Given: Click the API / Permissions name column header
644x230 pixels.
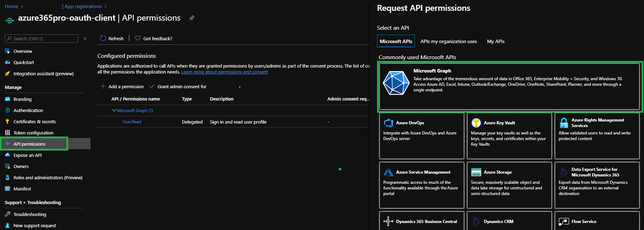Looking at the screenshot, I should coord(136,99).
